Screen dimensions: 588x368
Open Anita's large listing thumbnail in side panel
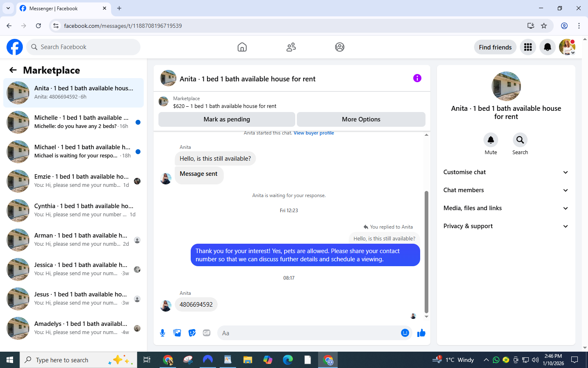tap(506, 86)
